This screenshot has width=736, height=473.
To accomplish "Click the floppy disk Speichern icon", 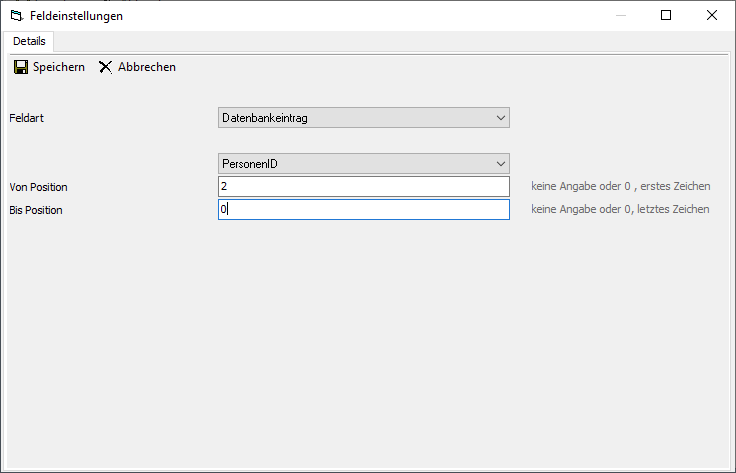I will click(x=20, y=67).
